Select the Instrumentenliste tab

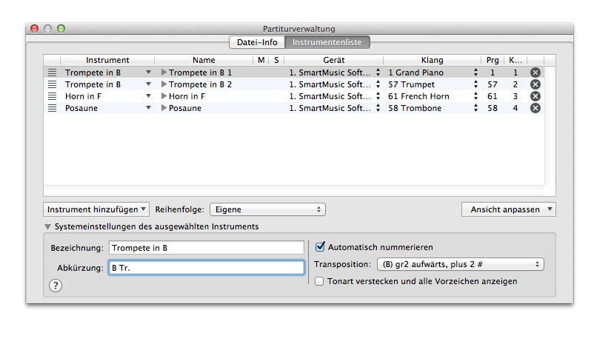point(327,42)
